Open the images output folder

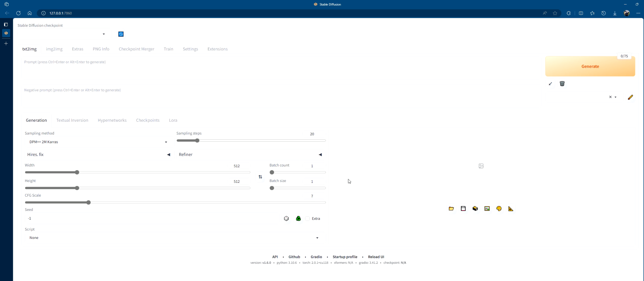coord(451,209)
